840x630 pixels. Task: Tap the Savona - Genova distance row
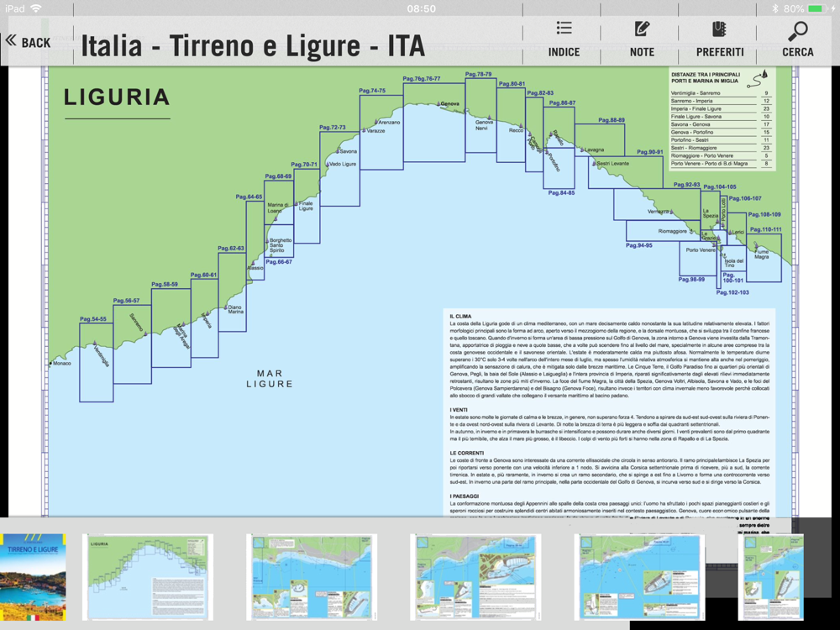click(x=721, y=124)
